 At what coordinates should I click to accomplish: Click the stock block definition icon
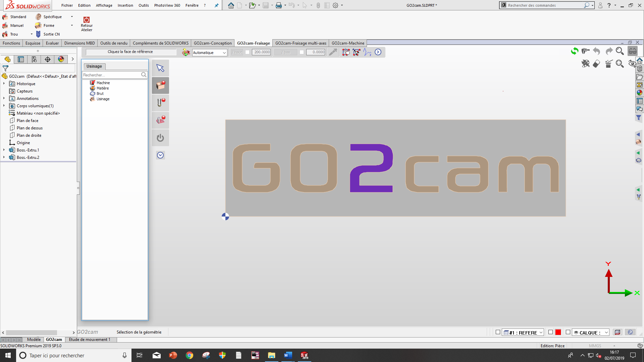coord(160,85)
